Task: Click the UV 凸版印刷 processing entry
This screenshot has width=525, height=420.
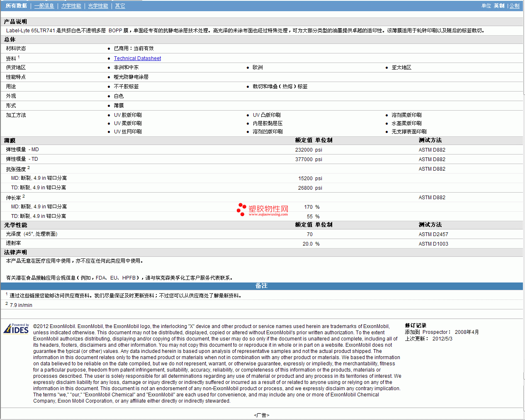Action: [267, 115]
